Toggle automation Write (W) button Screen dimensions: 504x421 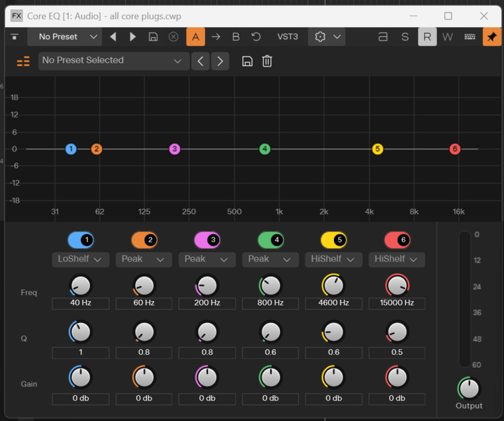click(447, 36)
